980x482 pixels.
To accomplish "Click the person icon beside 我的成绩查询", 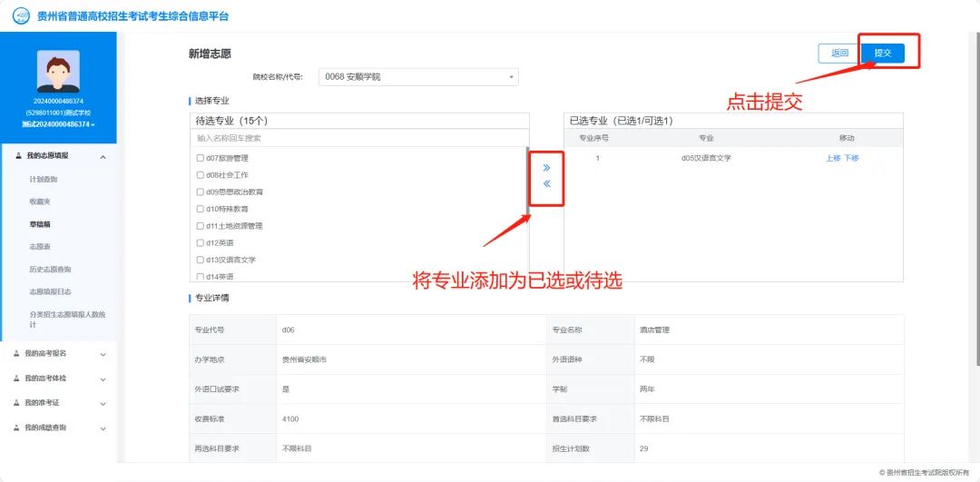I will (x=17, y=428).
